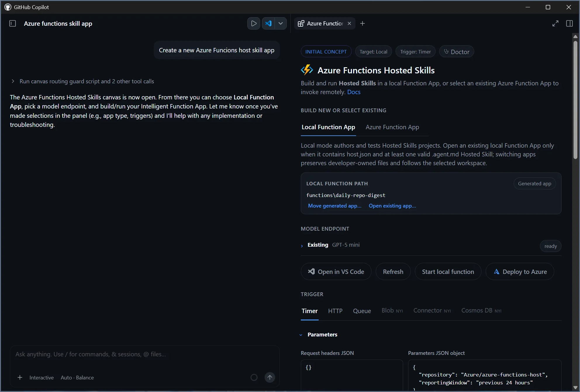Collapse the Parameters section
This screenshot has height=392, width=580.
[x=319, y=335]
